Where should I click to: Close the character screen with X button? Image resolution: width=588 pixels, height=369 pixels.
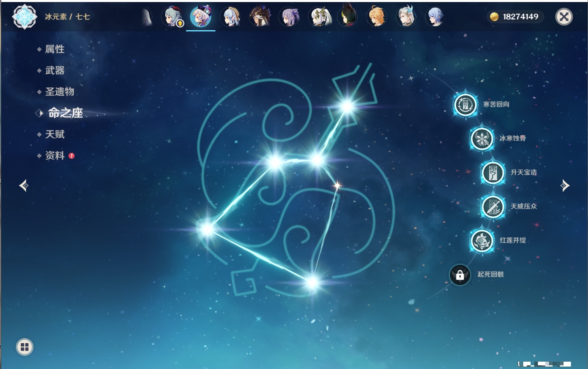coord(564,17)
